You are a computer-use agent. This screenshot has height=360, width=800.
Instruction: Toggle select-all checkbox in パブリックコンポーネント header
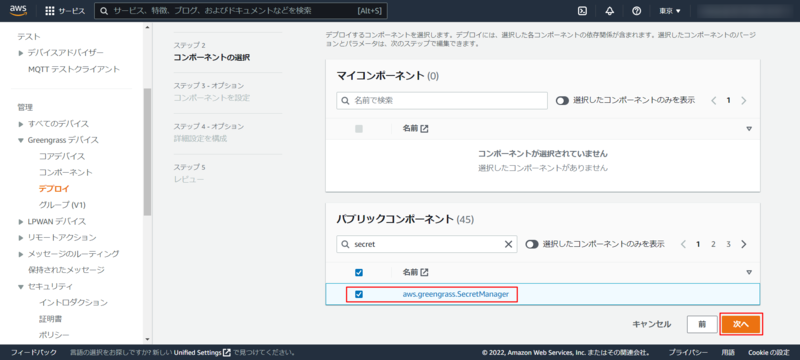pyautogui.click(x=359, y=272)
